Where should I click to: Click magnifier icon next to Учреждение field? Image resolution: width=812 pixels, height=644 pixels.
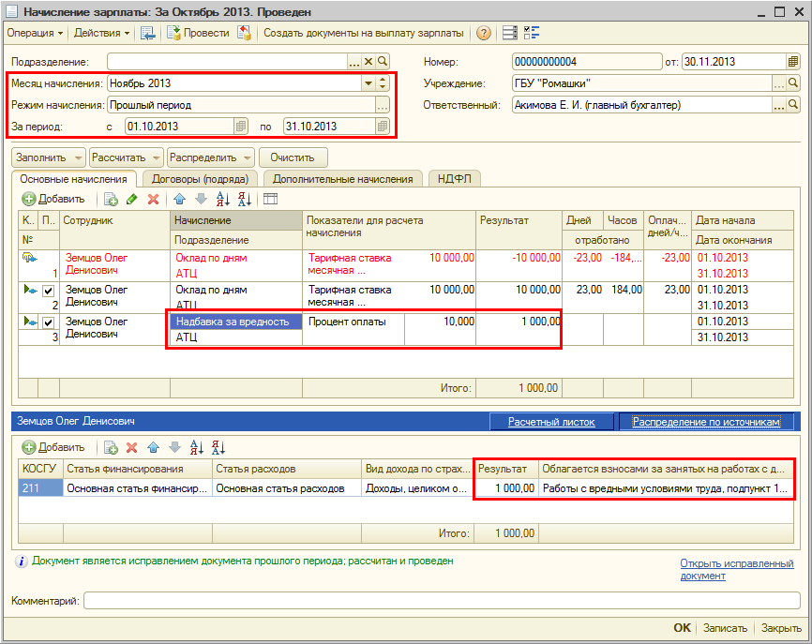pos(793,83)
